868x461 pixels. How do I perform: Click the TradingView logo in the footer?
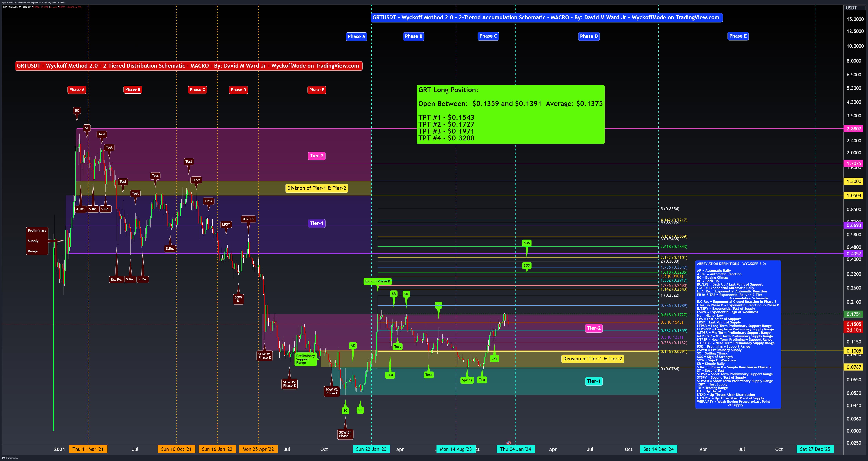[x=9, y=458]
